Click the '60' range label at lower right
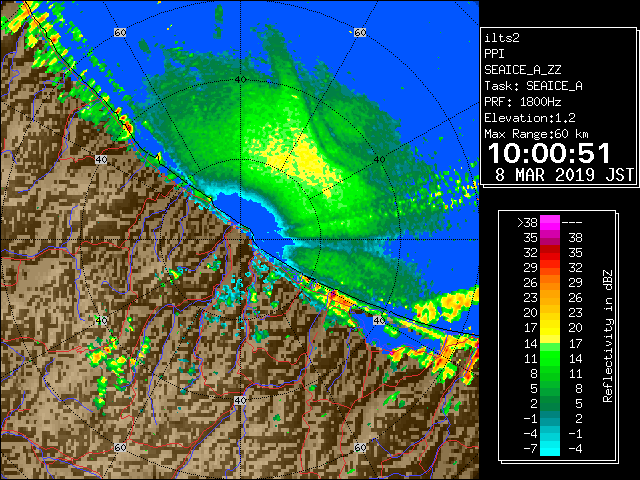 360,447
